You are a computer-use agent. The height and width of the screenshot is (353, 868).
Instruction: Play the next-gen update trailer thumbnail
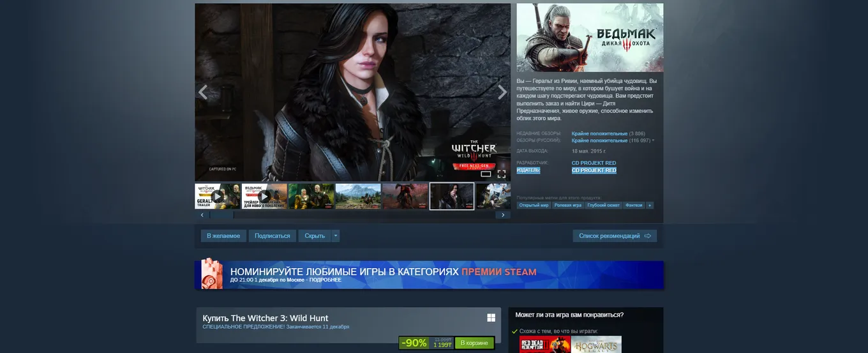[x=264, y=196]
